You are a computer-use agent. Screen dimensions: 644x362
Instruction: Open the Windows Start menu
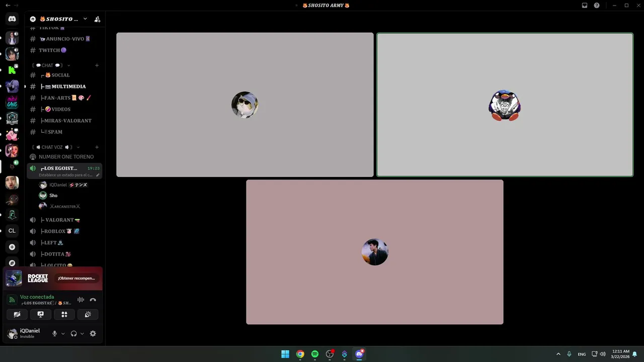coord(285,354)
